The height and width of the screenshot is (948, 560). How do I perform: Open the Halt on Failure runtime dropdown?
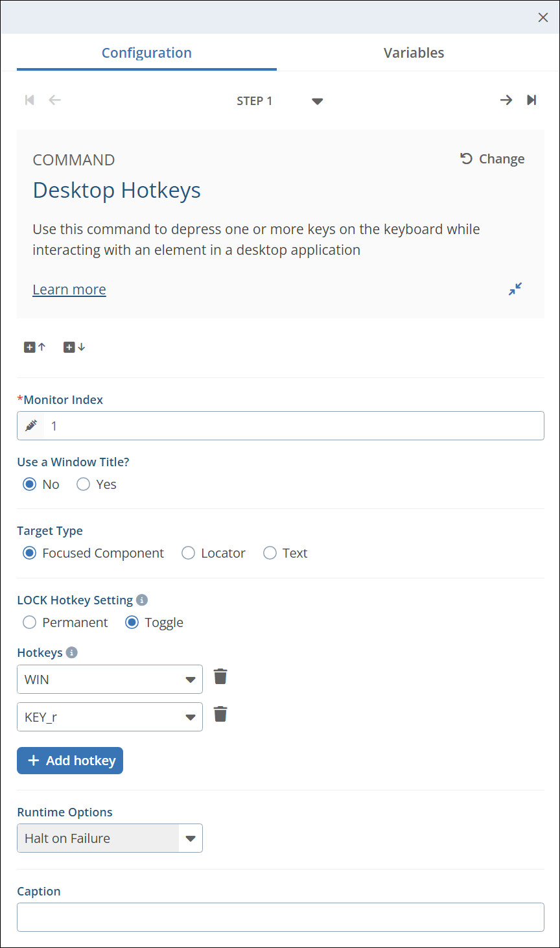click(190, 838)
